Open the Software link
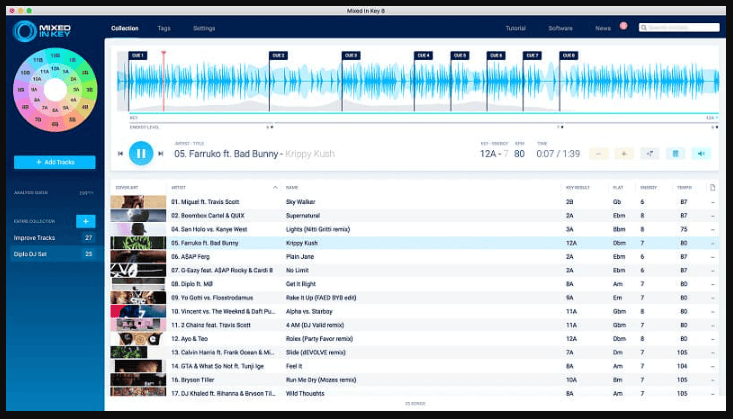This screenshot has height=419, width=733. tap(561, 29)
